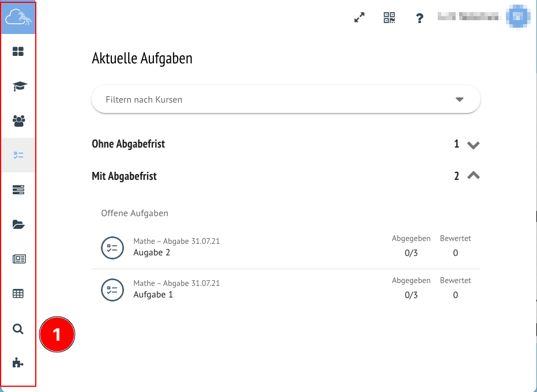
Task: Open the dashboard grid icon in sidebar
Action: [x=18, y=52]
